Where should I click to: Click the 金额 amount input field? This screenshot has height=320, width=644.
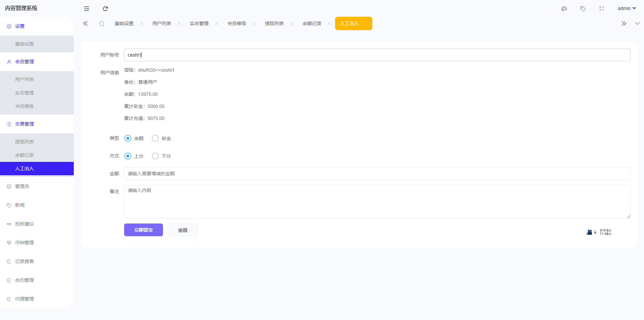pos(377,174)
